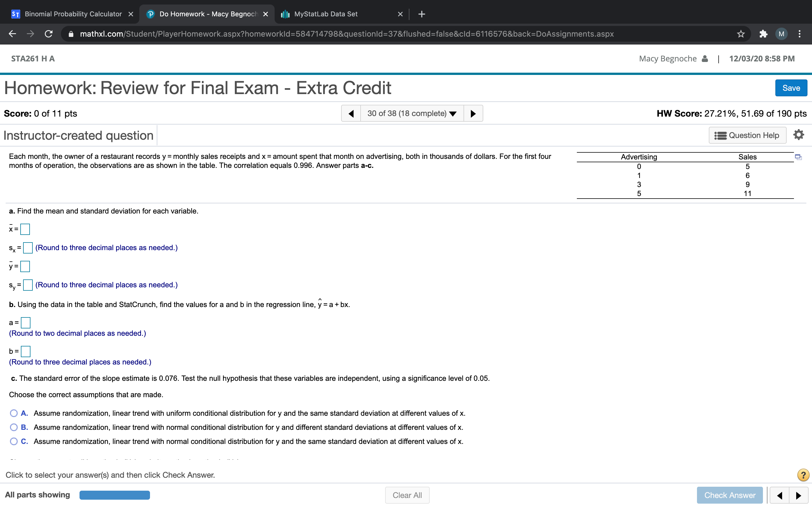Select answer option A uniform conditional distribution
Screen dimensions: 812x507
[x=14, y=413]
